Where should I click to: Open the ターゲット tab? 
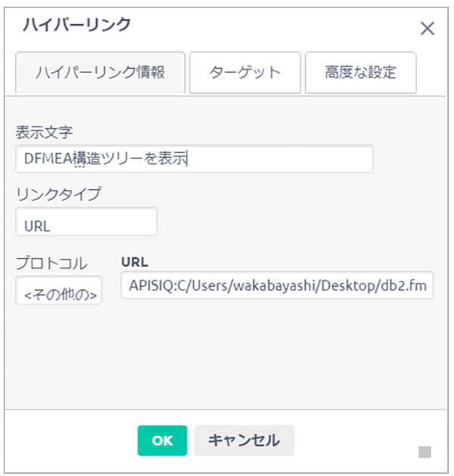click(x=245, y=73)
